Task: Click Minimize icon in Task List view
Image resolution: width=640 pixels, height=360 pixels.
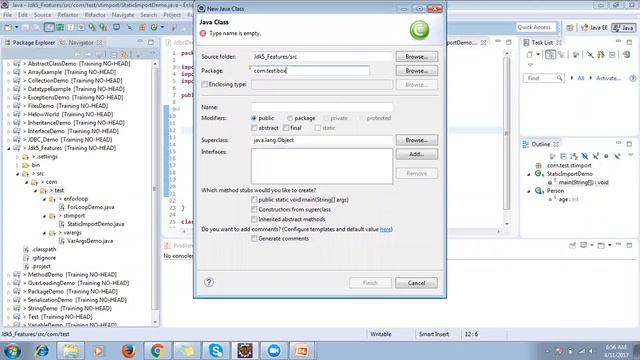Action: click(618, 42)
